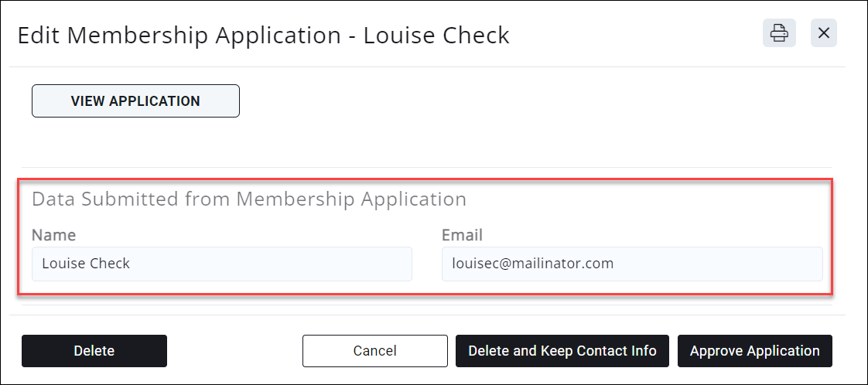Cancel editing the membership application
The width and height of the screenshot is (868, 385).
[374, 351]
